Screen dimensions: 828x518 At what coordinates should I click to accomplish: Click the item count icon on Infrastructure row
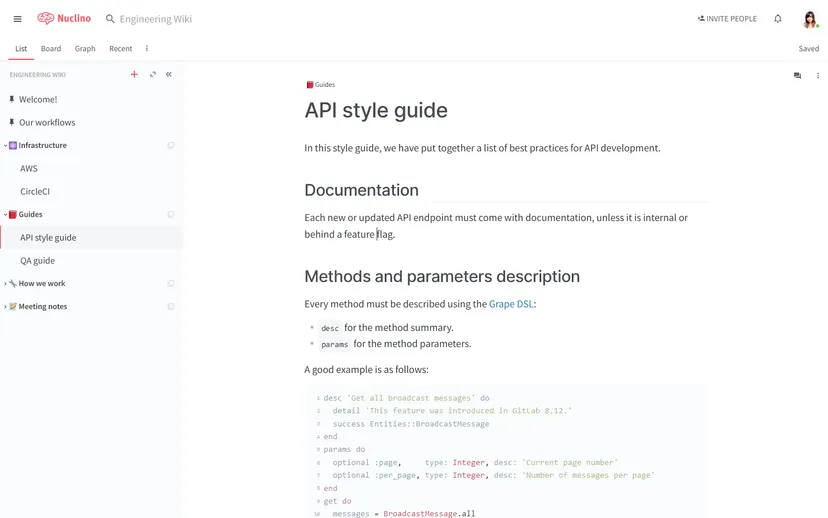171,145
